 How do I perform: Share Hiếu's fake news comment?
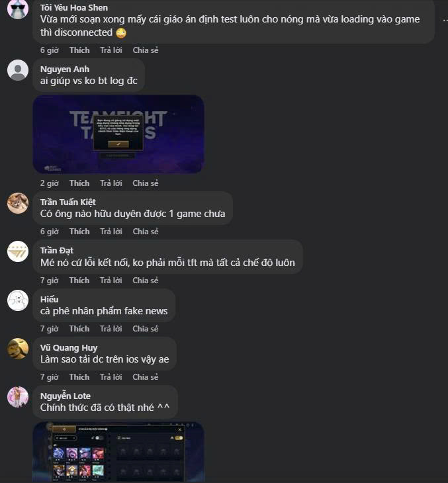146,329
